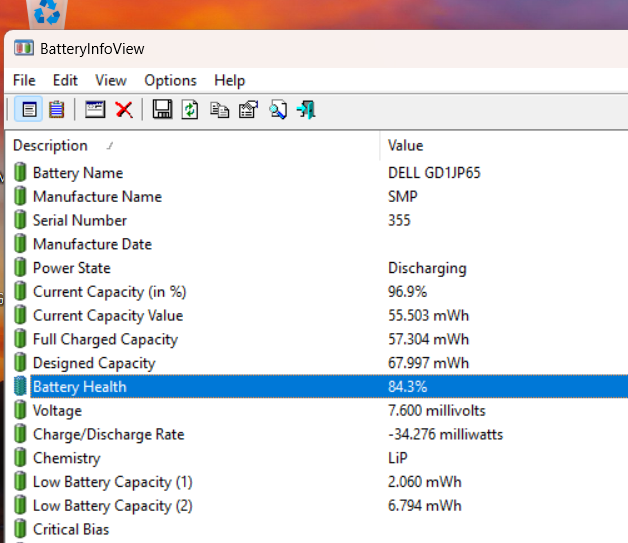Click the Find magnifier icon
Image resolution: width=628 pixels, height=543 pixels.
(x=278, y=110)
